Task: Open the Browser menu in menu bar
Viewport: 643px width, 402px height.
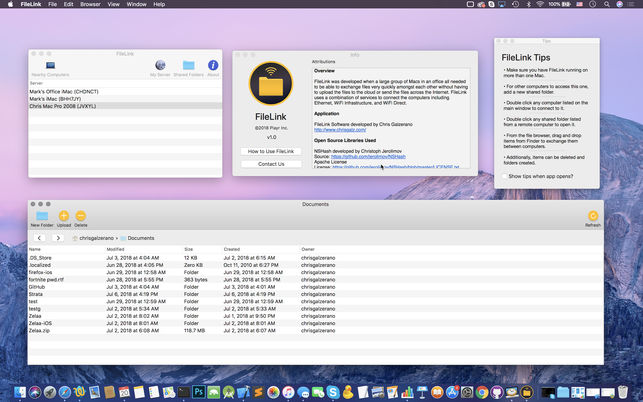Action: [x=90, y=5]
